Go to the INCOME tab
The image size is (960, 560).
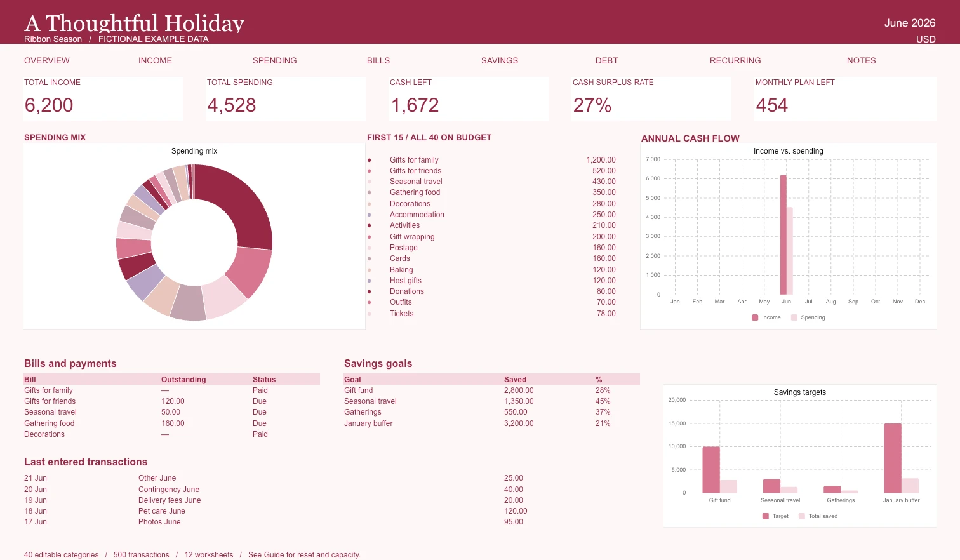pyautogui.click(x=156, y=61)
